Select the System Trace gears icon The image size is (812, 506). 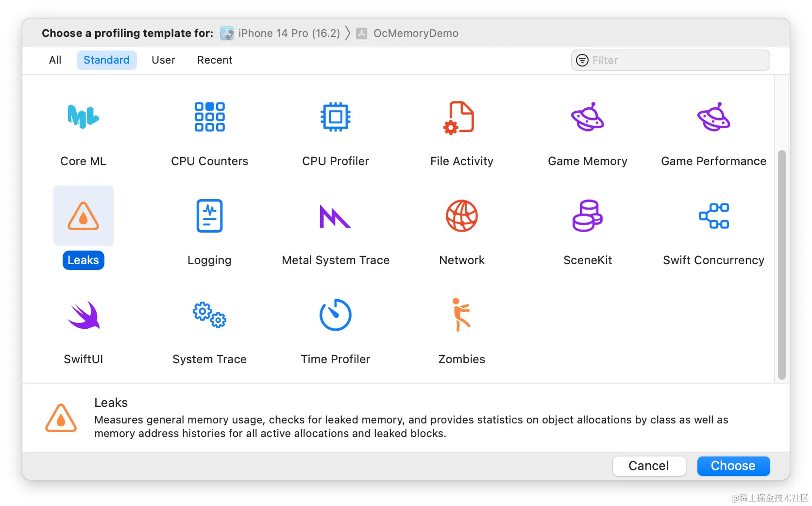209,315
